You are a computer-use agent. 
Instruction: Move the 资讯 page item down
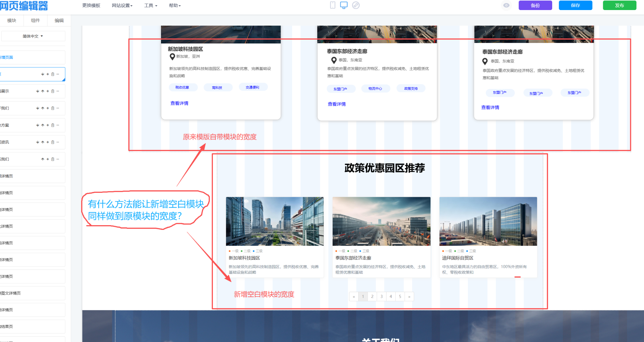pos(38,142)
